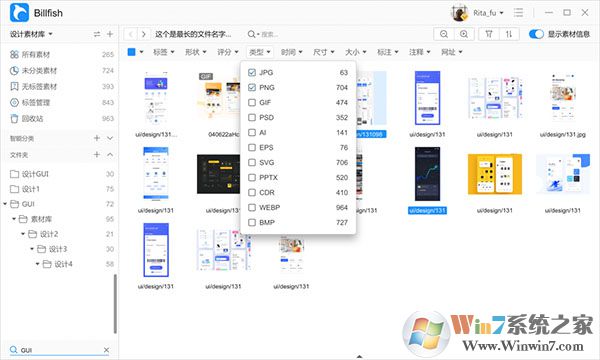Click the sort order arrows icon
600x360 pixels.
(509, 34)
